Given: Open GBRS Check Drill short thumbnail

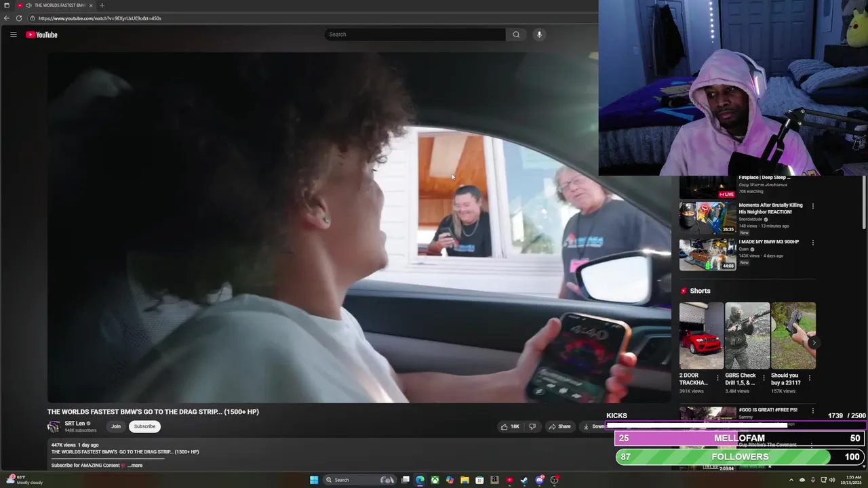Looking at the screenshot, I should pyautogui.click(x=747, y=335).
